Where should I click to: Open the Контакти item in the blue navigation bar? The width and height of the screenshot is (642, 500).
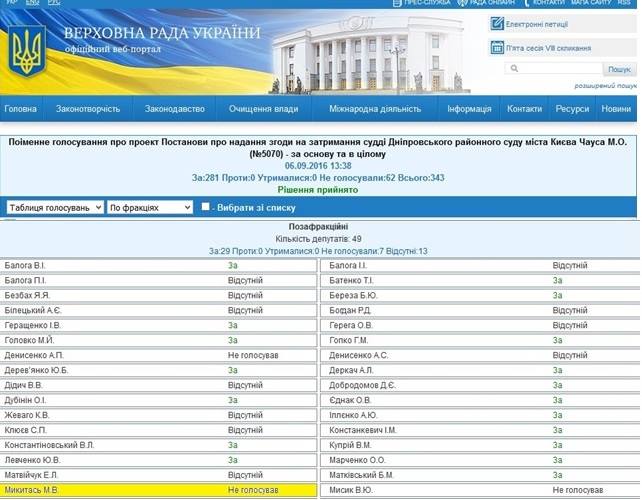coord(524,109)
